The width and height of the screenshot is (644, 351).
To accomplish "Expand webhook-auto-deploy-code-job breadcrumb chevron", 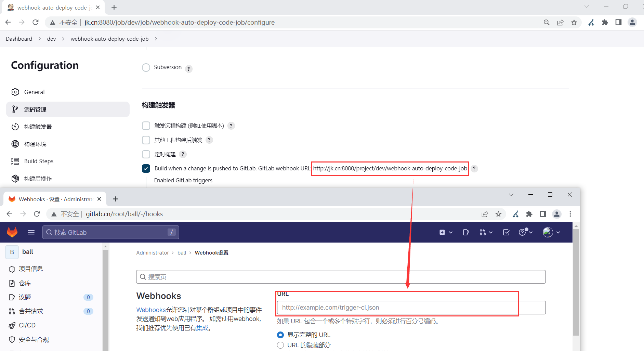I will point(156,39).
